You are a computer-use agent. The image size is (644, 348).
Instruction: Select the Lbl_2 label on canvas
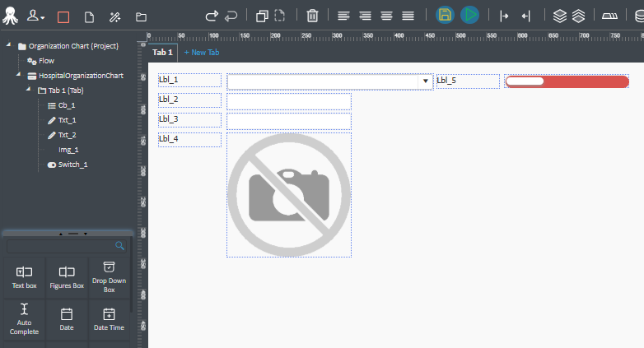[x=189, y=100]
